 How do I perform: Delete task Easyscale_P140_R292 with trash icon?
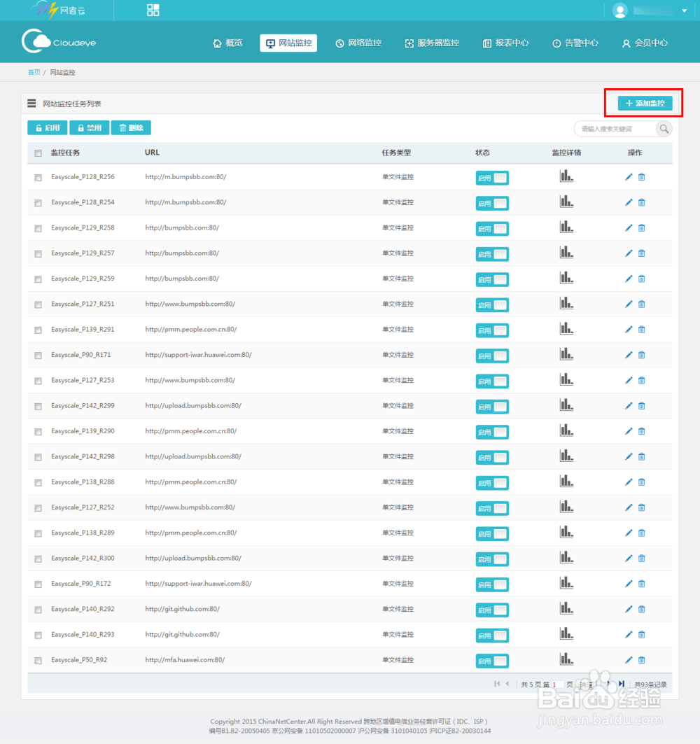tap(642, 609)
